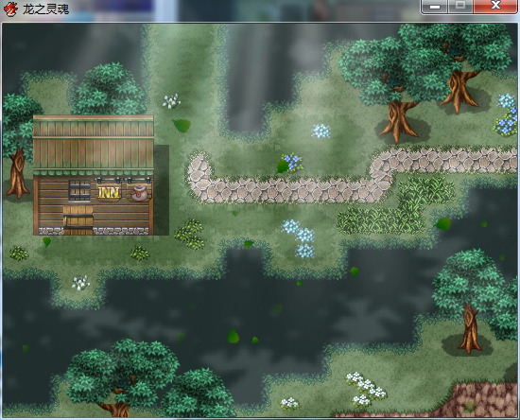Click the dark window of the inn
The height and width of the screenshot is (420, 520).
[x=79, y=191]
